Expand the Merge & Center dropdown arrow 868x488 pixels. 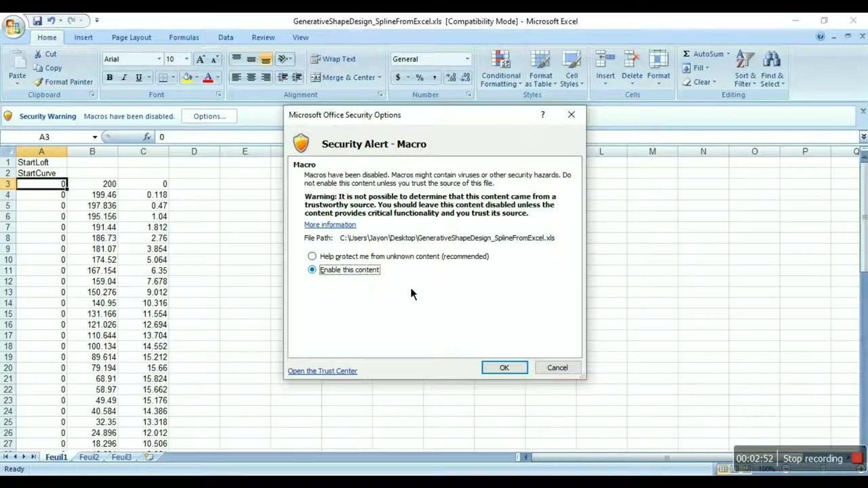pyautogui.click(x=379, y=77)
